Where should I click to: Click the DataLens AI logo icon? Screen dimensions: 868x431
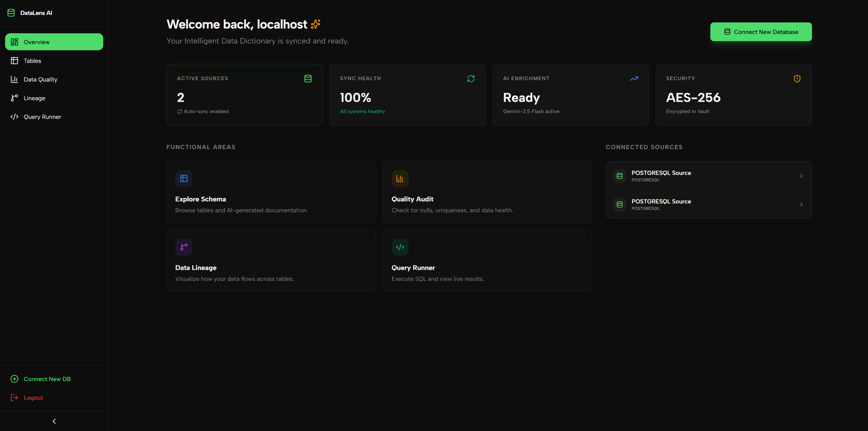[11, 13]
